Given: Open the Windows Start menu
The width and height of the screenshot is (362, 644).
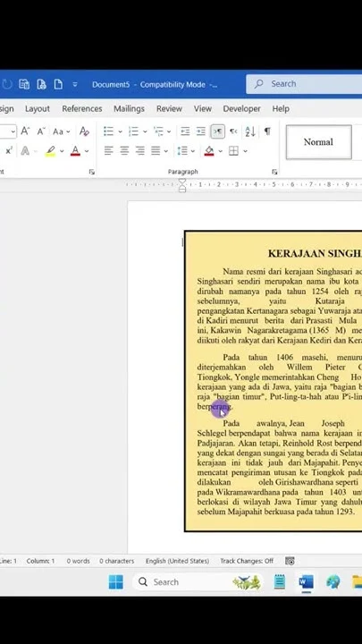Looking at the screenshot, I should pyautogui.click(x=115, y=582).
